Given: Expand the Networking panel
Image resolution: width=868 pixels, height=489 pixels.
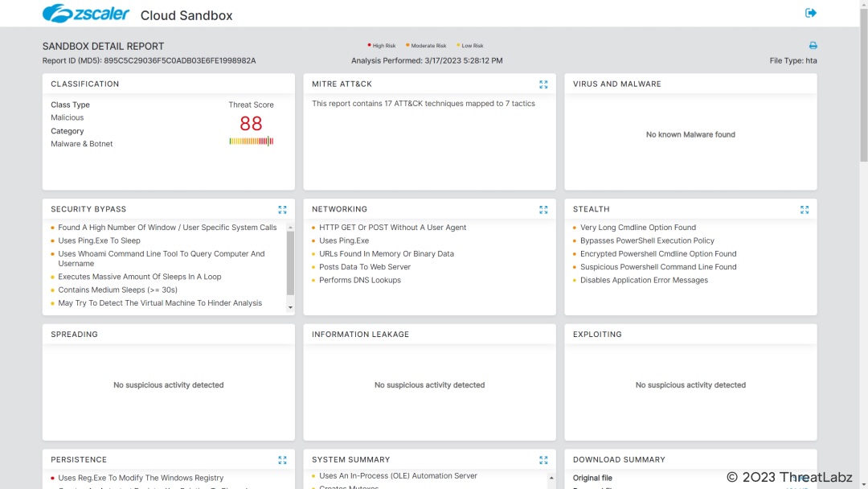Looking at the screenshot, I should pyautogui.click(x=543, y=210).
